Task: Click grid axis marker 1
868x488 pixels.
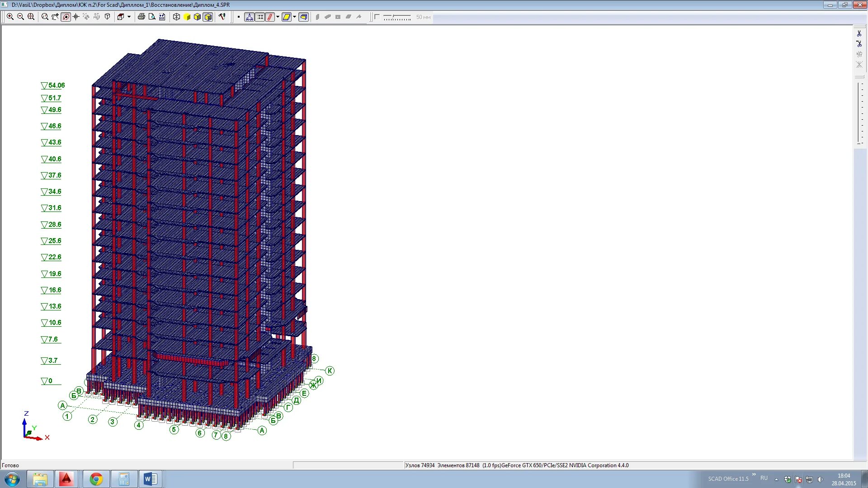Action: (67, 416)
